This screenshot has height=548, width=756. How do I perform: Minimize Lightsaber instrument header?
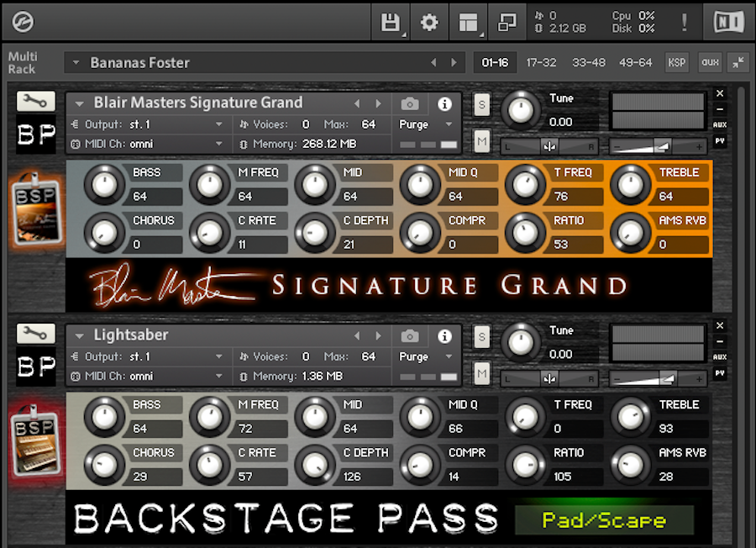point(720,341)
